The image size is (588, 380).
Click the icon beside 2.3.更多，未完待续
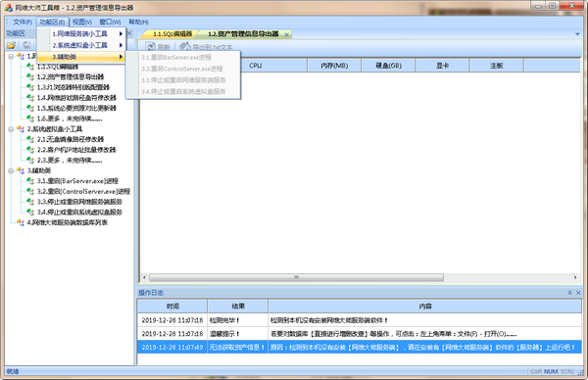pos(30,160)
